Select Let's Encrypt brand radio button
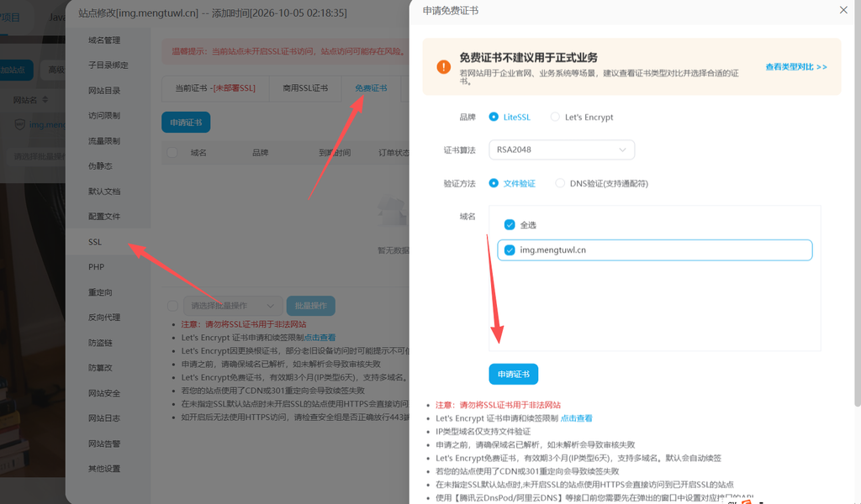The width and height of the screenshot is (861, 504). [x=555, y=117]
